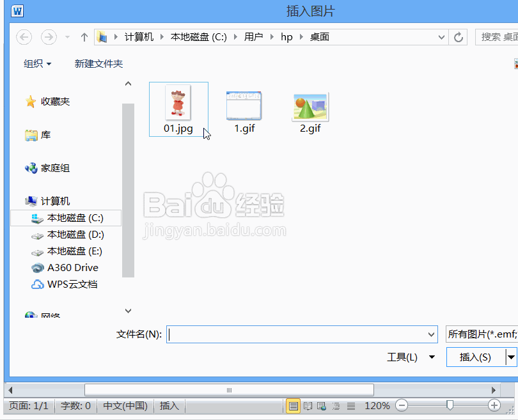Click the navigation pane scrollbar thumb
Viewport: 518px width, 420px height.
pyautogui.click(x=128, y=191)
